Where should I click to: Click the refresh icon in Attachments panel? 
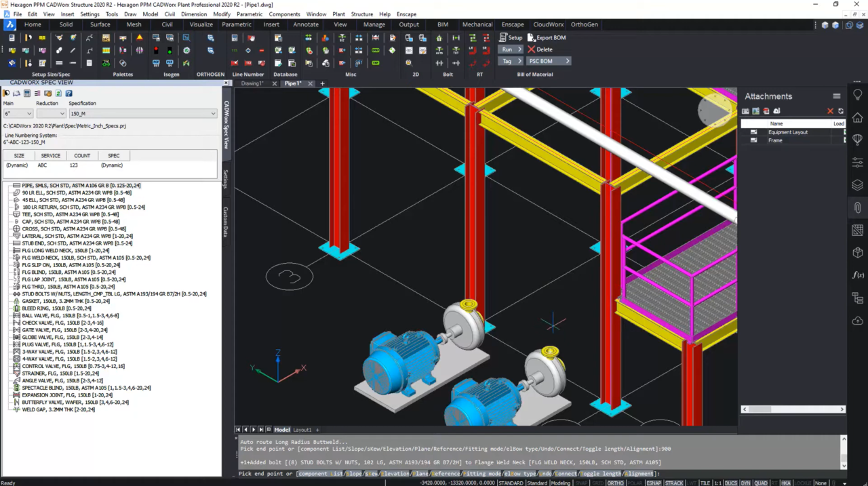841,111
